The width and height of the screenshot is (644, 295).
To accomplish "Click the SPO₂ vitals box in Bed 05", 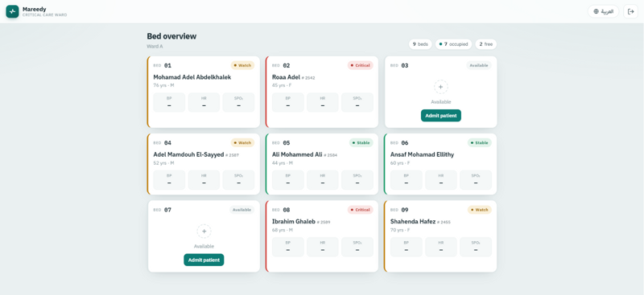I will pyautogui.click(x=357, y=180).
